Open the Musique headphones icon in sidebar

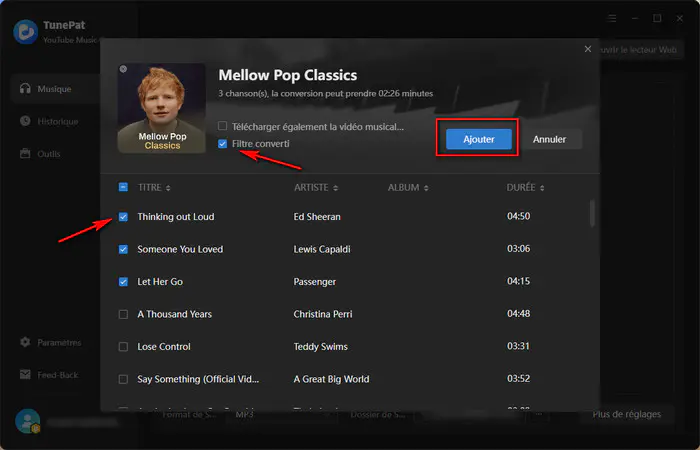(x=25, y=88)
